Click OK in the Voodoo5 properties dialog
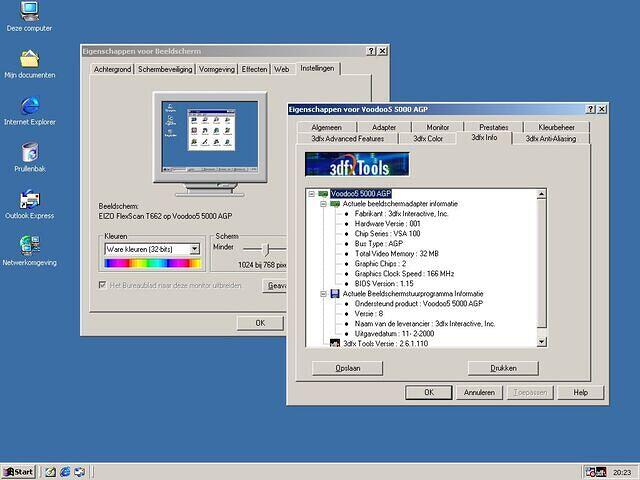Image resolution: width=640 pixels, height=480 pixels. 429,393
